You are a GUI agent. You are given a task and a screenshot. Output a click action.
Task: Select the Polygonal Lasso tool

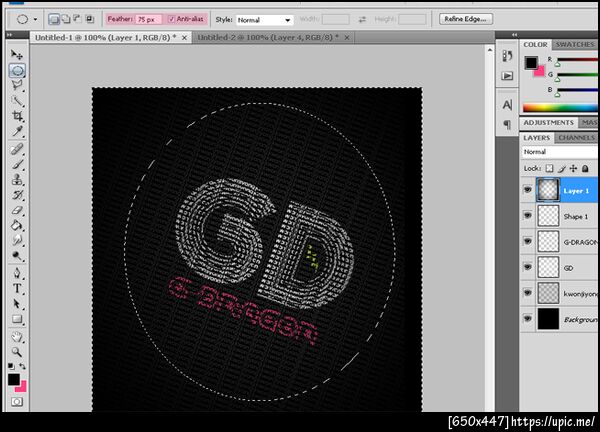coord(17,85)
